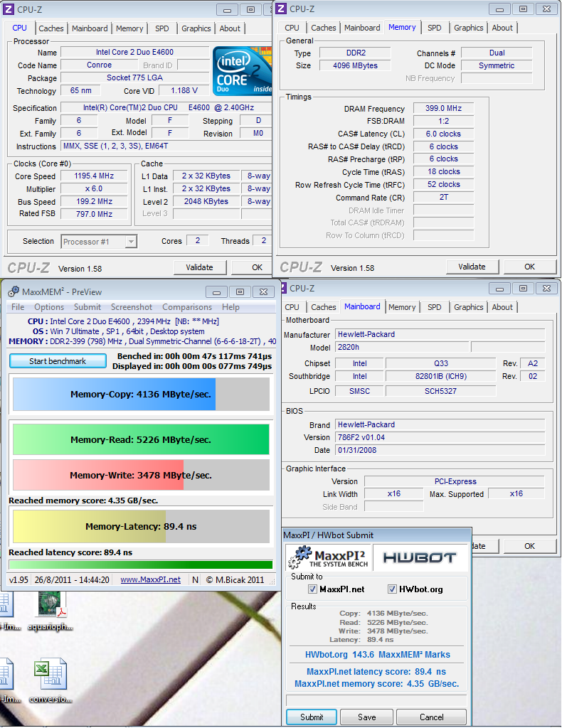
Task: Click the Intel Core 2 Duo E4600 name field
Action: coord(135,52)
